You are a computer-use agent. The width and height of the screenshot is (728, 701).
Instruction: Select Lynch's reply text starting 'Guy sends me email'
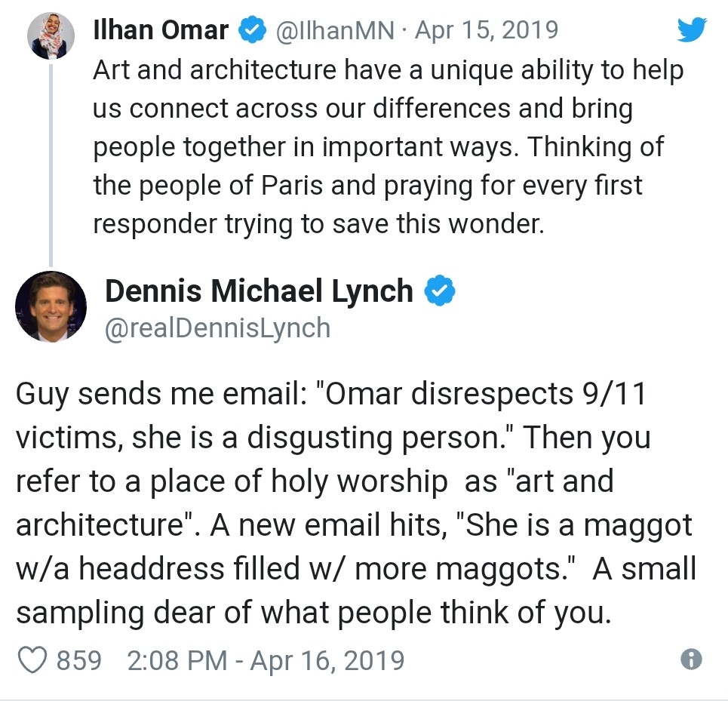click(x=356, y=503)
